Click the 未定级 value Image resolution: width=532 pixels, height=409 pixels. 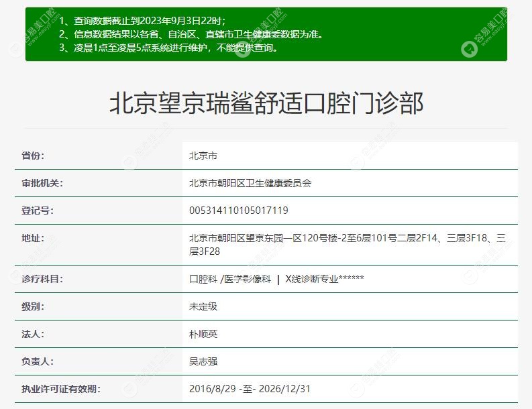click(203, 306)
